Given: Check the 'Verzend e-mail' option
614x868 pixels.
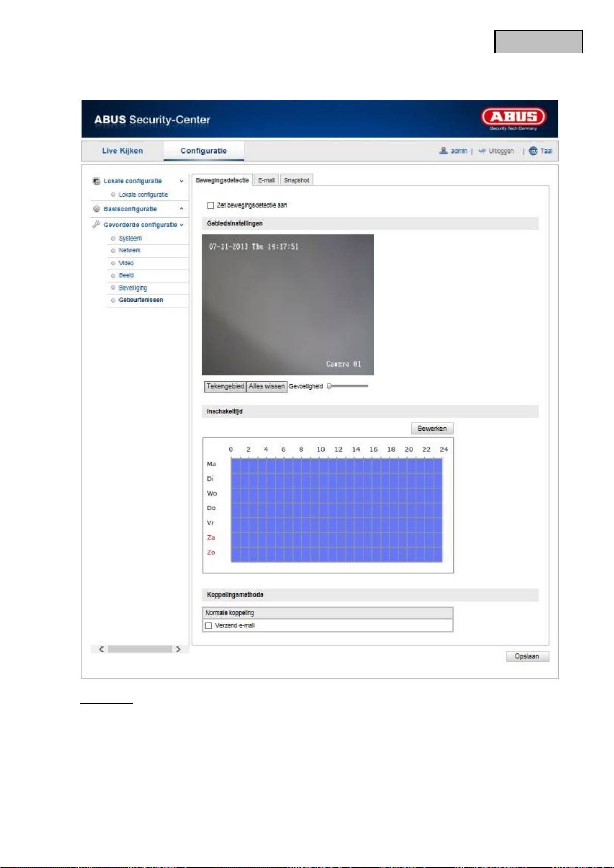Looking at the screenshot, I should click(209, 626).
